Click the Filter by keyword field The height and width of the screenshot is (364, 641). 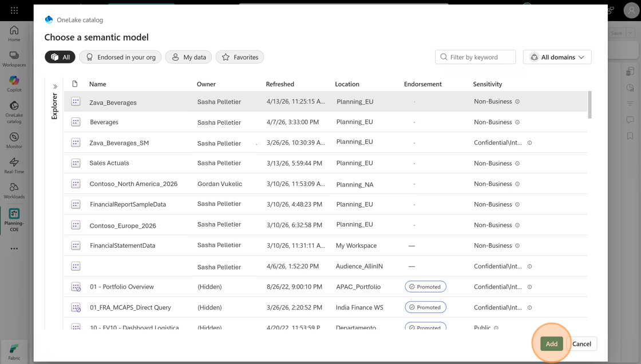[476, 57]
